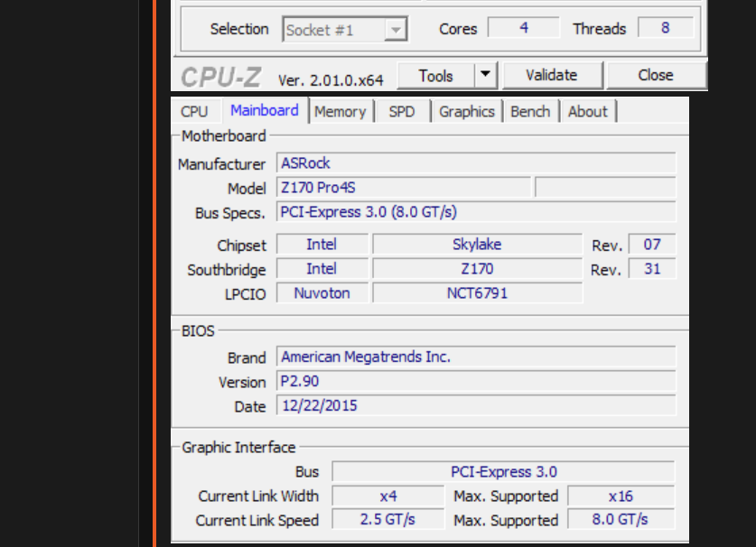The width and height of the screenshot is (756, 547).
Task: Click the Southbridge Intel vendor field
Action: [x=322, y=269]
